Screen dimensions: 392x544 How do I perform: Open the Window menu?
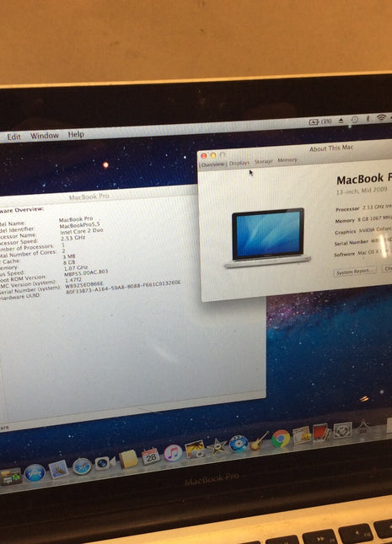tap(45, 136)
